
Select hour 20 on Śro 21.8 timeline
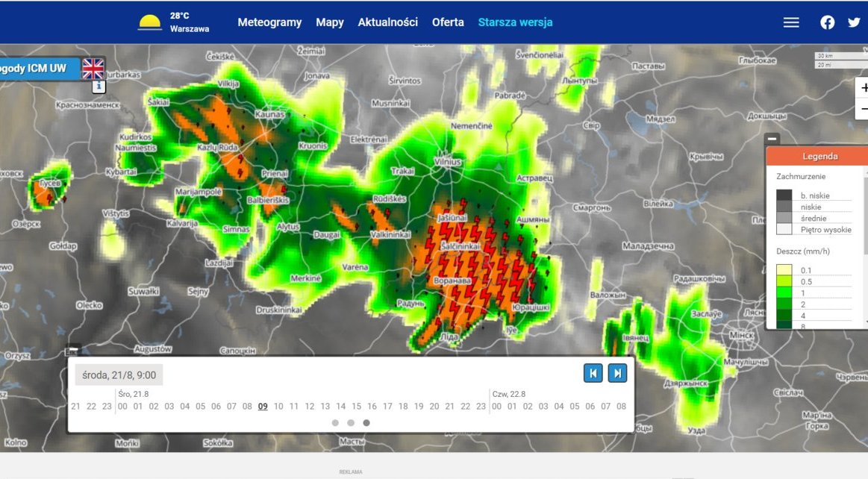pyautogui.click(x=434, y=406)
